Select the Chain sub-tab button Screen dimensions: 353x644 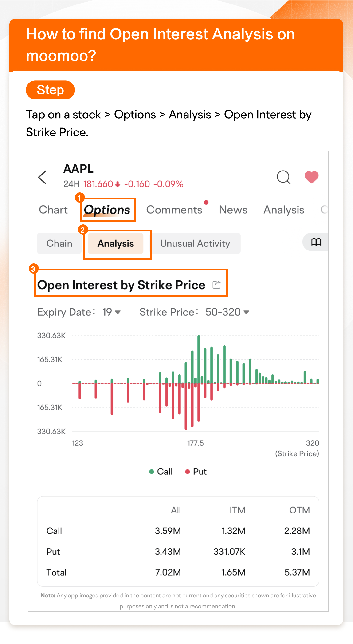coord(59,243)
